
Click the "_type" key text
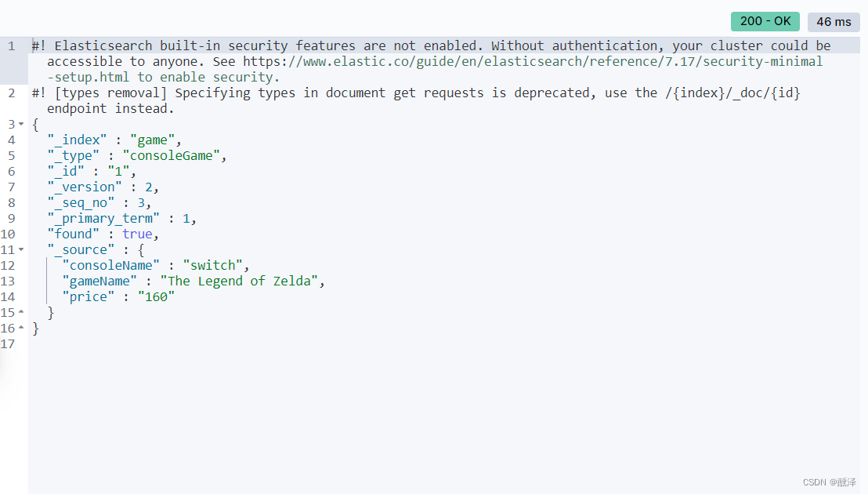(x=73, y=155)
